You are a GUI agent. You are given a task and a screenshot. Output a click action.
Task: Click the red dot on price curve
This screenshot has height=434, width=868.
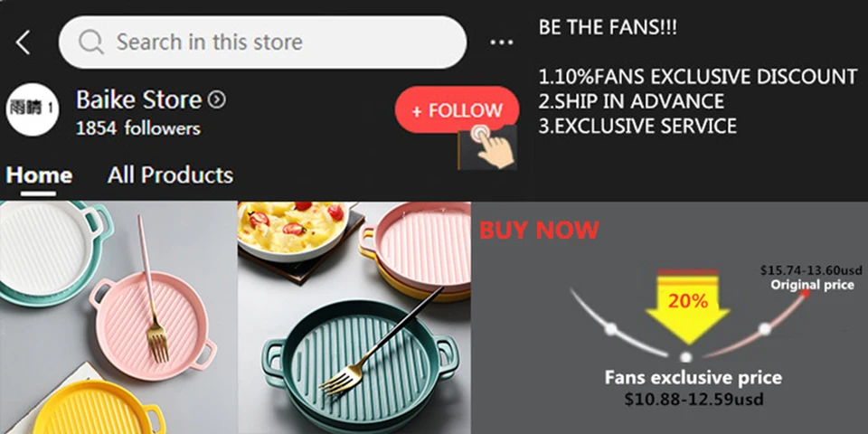click(x=806, y=293)
